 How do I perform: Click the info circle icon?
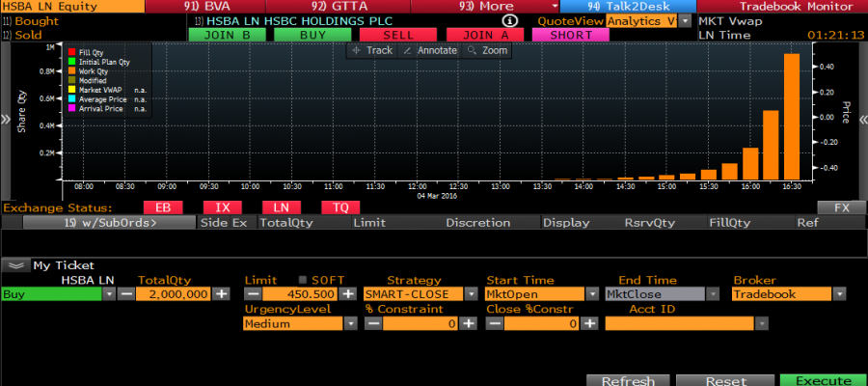pos(510,21)
